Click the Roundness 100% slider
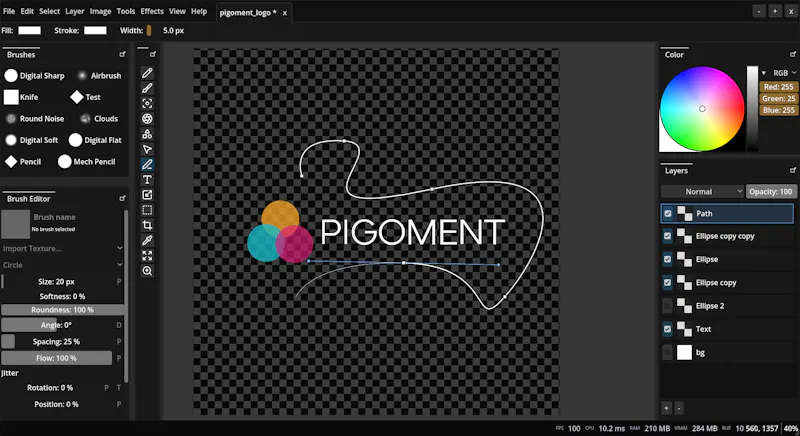Image resolution: width=800 pixels, height=436 pixels. point(62,310)
